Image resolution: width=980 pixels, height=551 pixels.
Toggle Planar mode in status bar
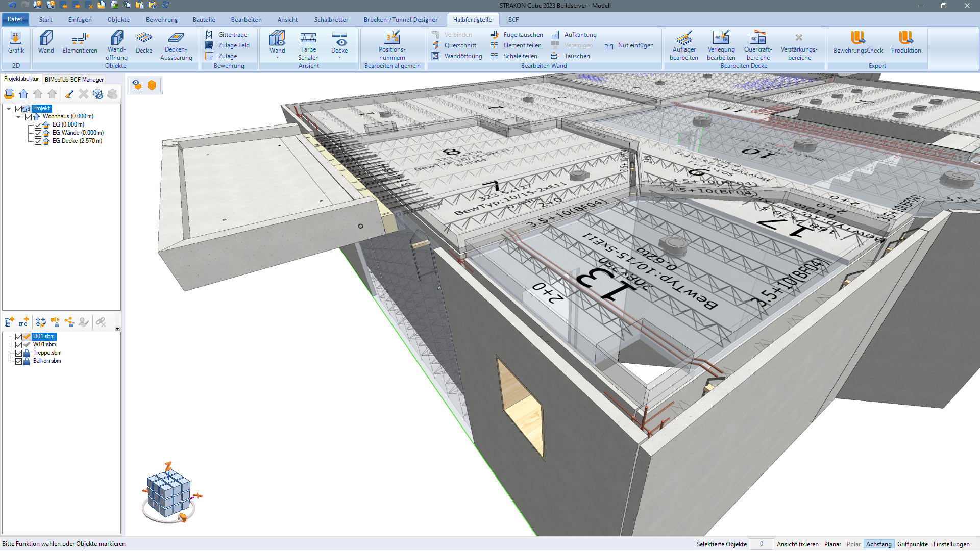832,544
